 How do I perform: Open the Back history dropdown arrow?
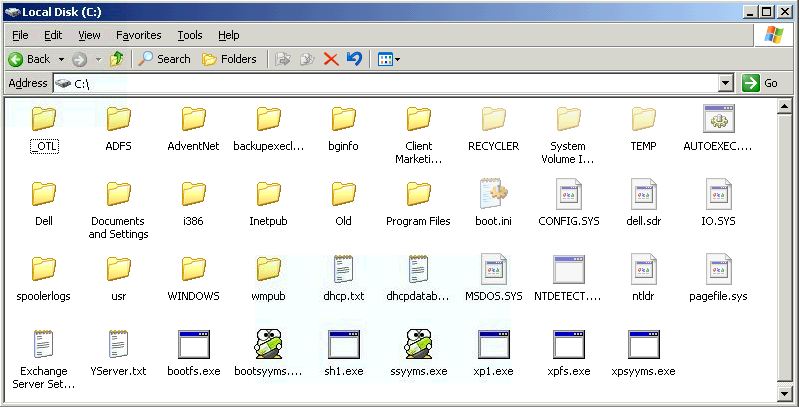point(61,60)
